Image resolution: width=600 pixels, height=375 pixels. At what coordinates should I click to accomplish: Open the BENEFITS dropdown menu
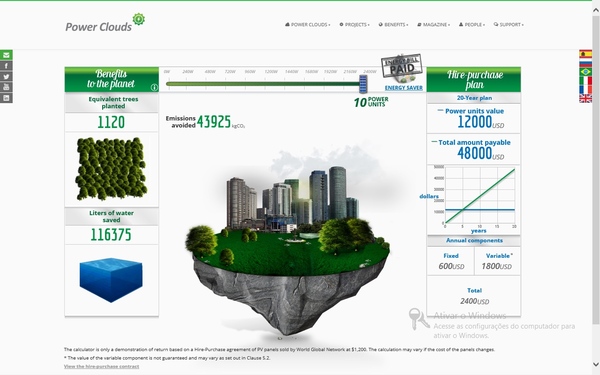click(x=393, y=24)
